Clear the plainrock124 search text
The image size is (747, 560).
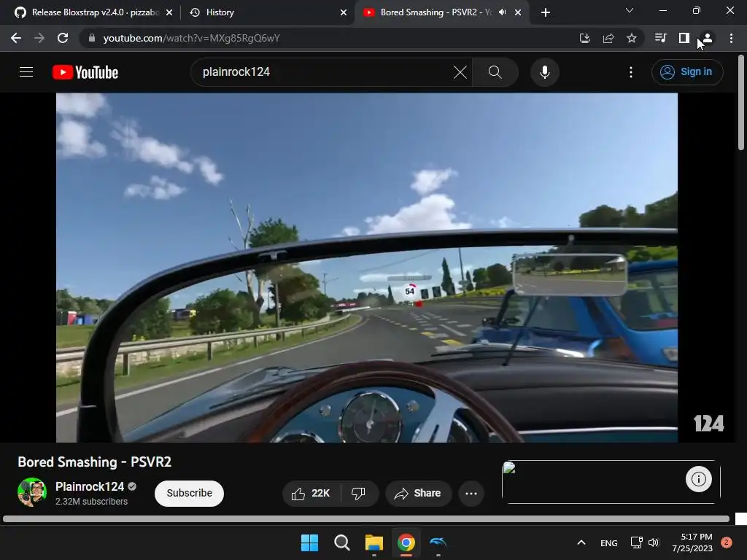[x=460, y=72]
